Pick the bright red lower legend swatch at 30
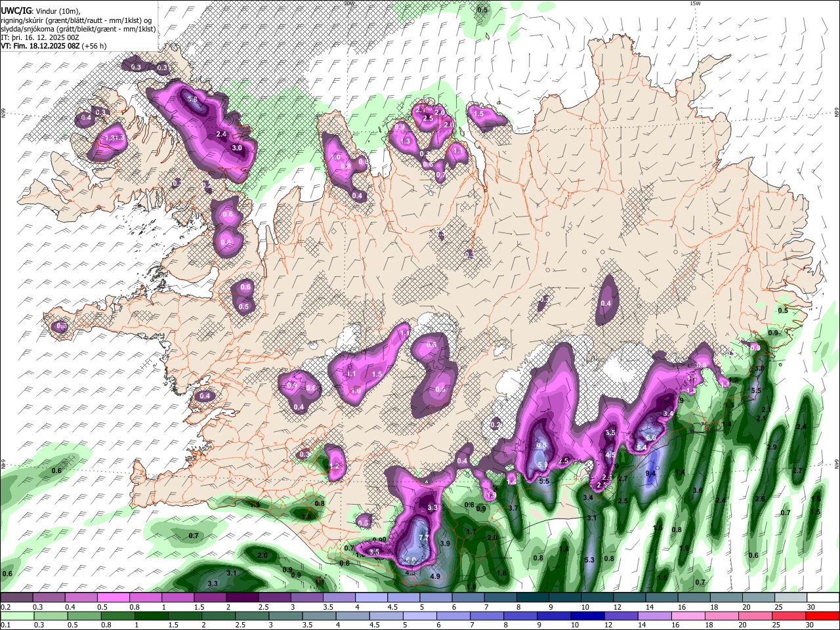The image size is (840, 630). tap(822, 616)
